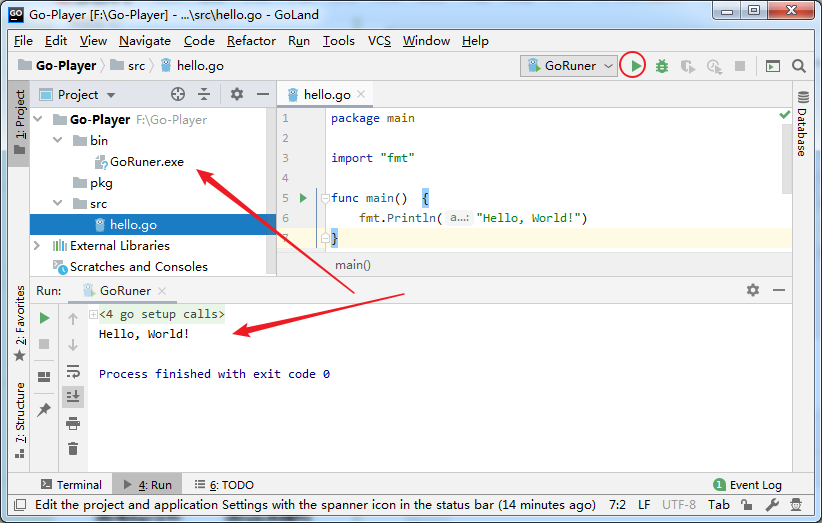Clear run console with the trash icon
The image size is (822, 523).
point(73,449)
